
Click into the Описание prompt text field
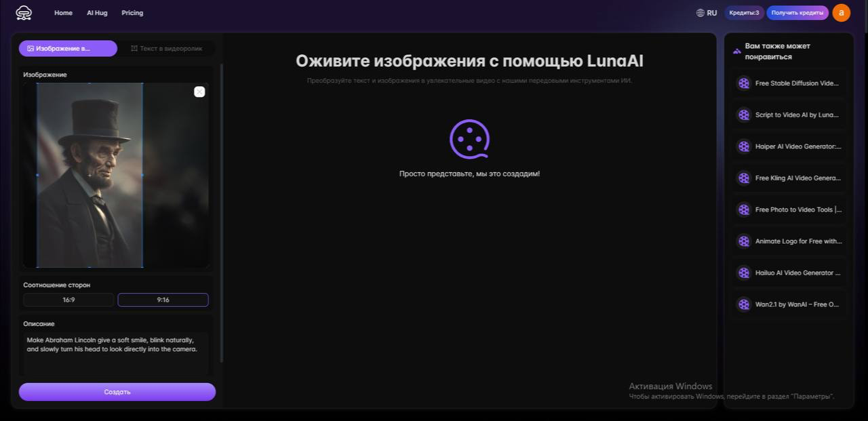(116, 354)
